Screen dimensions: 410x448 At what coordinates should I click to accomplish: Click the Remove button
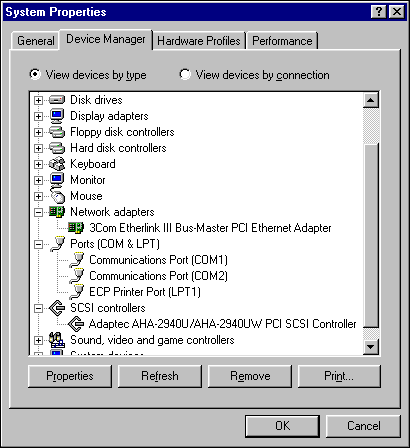pyautogui.click(x=250, y=376)
